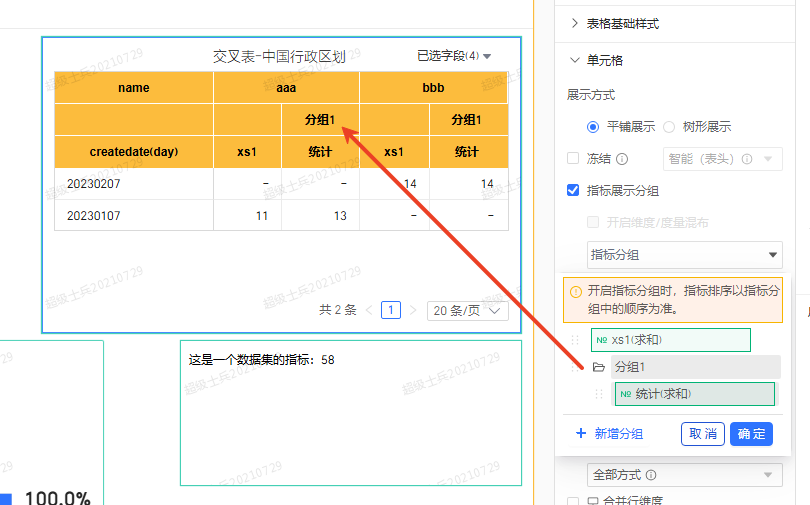Select 平铺展示 radio option
The image size is (810, 505).
(594, 127)
